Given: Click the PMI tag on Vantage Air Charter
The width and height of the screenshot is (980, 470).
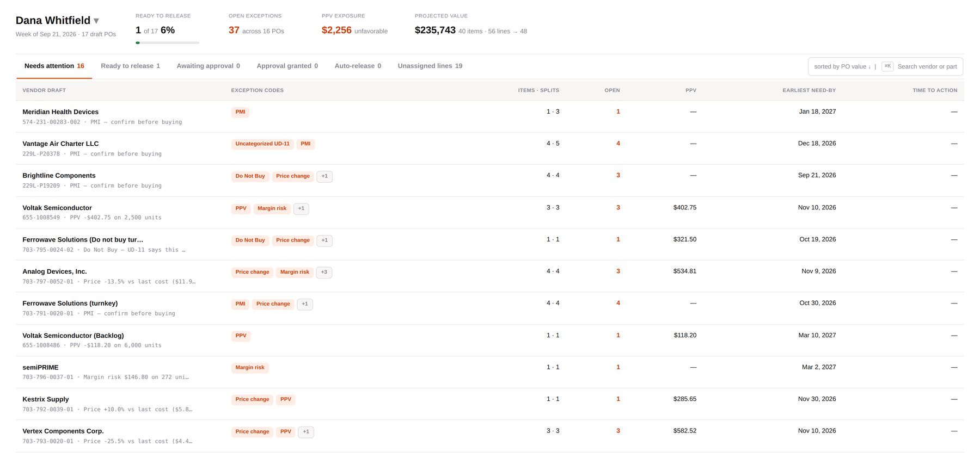Looking at the screenshot, I should tap(305, 144).
